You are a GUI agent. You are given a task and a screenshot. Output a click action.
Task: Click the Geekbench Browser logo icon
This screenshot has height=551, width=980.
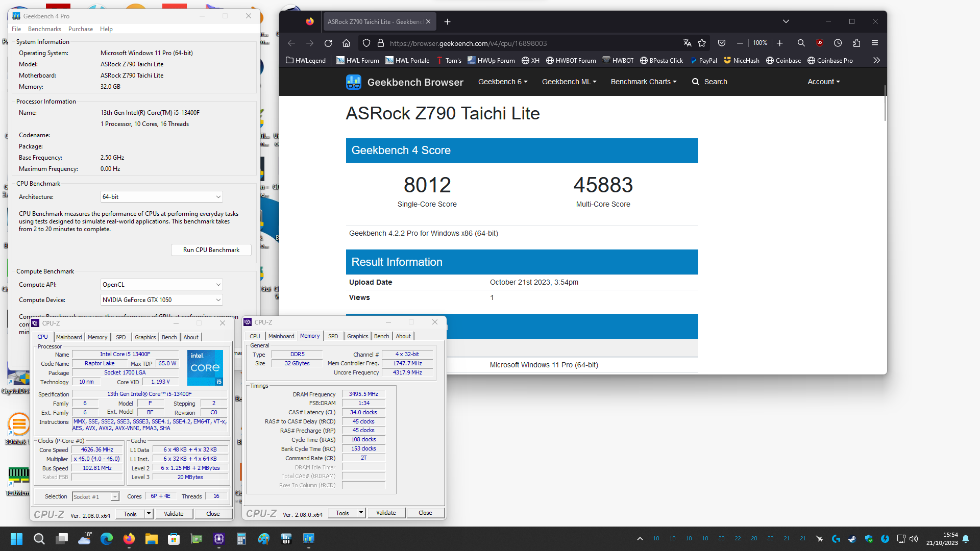(353, 82)
